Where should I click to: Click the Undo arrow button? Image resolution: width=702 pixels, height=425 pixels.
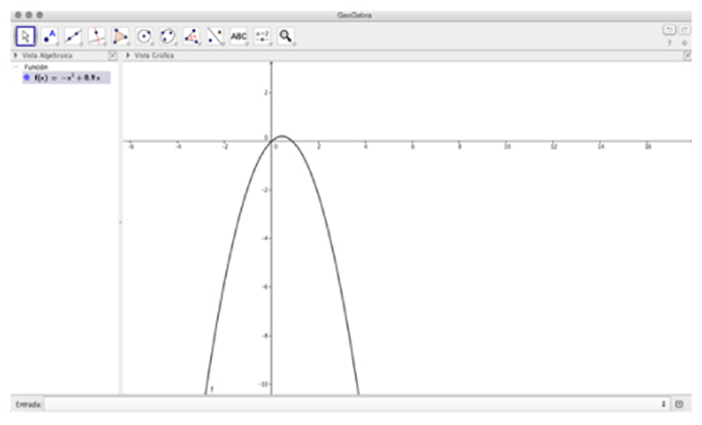pos(669,30)
